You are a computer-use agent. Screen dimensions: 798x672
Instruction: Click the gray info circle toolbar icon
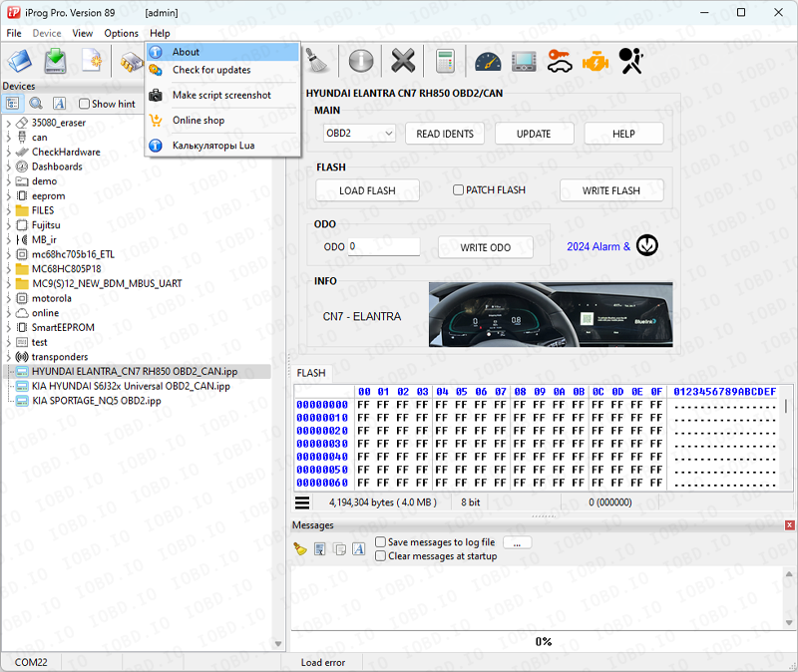click(361, 62)
